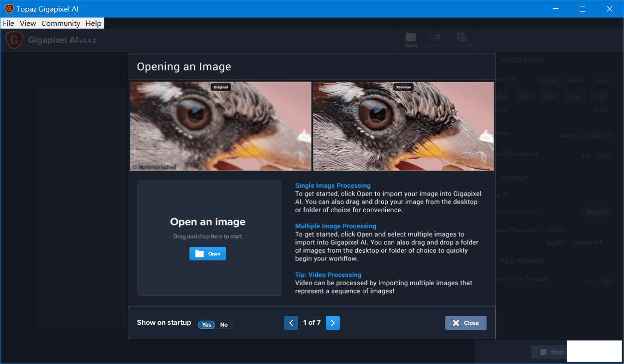The width and height of the screenshot is (624, 364).
Task: Click the Browse output folder button
Action: click(597, 212)
